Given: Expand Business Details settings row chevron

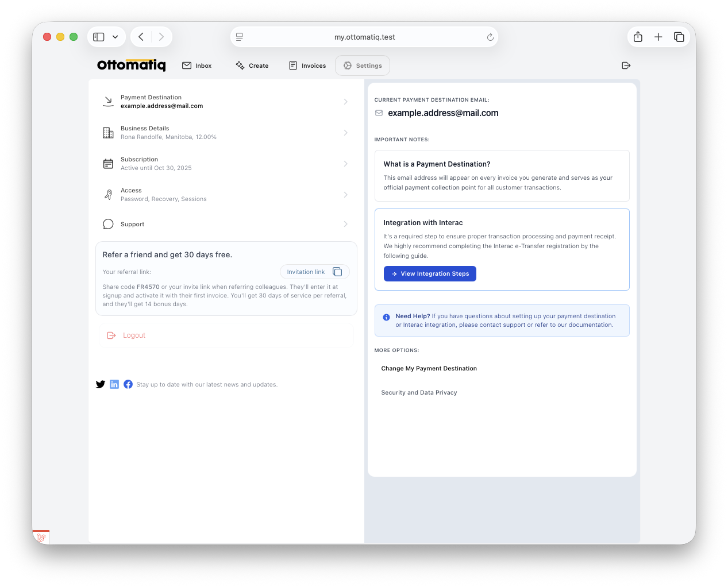Looking at the screenshot, I should pos(345,133).
